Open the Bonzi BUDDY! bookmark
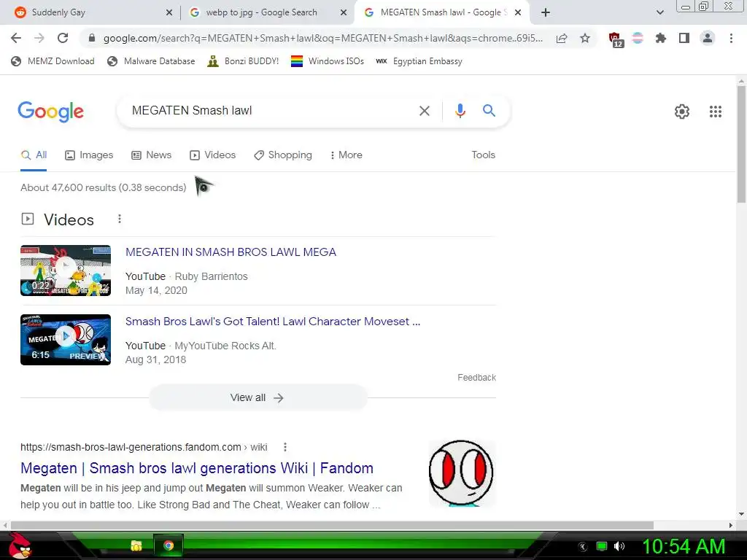This screenshot has height=560, width=747. coord(243,61)
